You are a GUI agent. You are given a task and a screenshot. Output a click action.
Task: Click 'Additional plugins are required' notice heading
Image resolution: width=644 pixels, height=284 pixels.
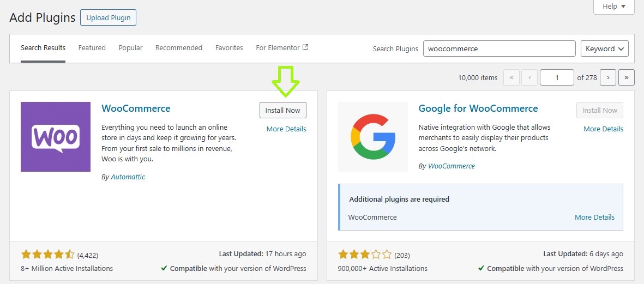click(x=399, y=200)
